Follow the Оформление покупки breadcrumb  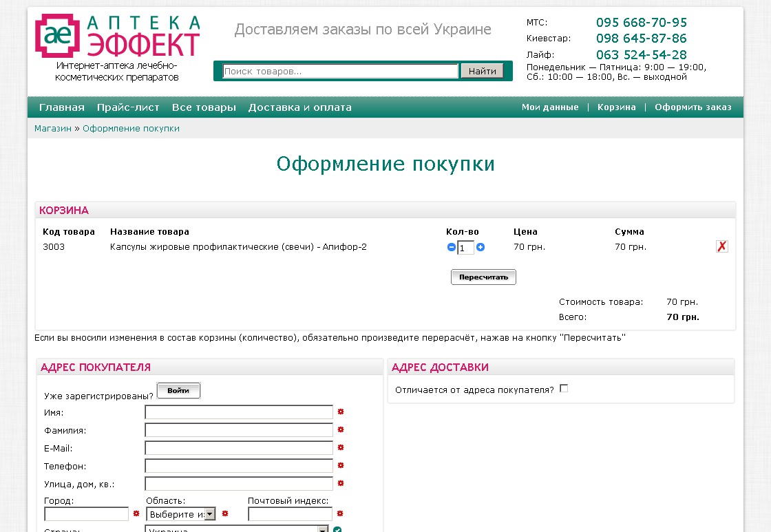point(131,128)
